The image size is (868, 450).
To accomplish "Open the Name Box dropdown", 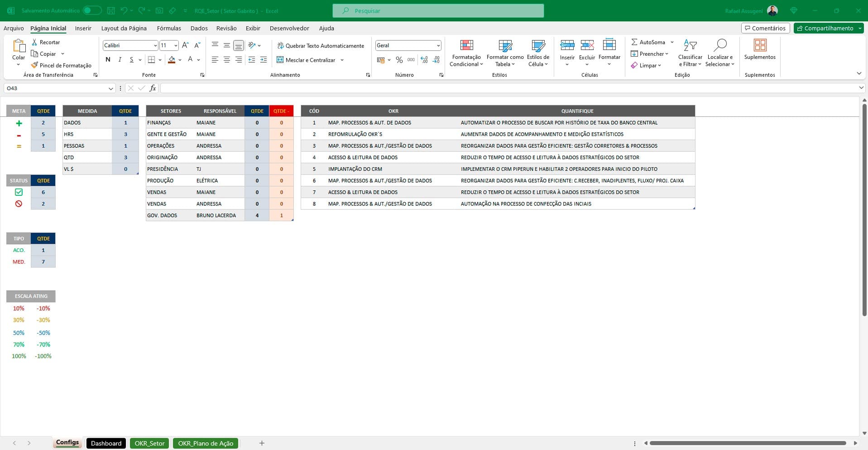I will pyautogui.click(x=110, y=88).
